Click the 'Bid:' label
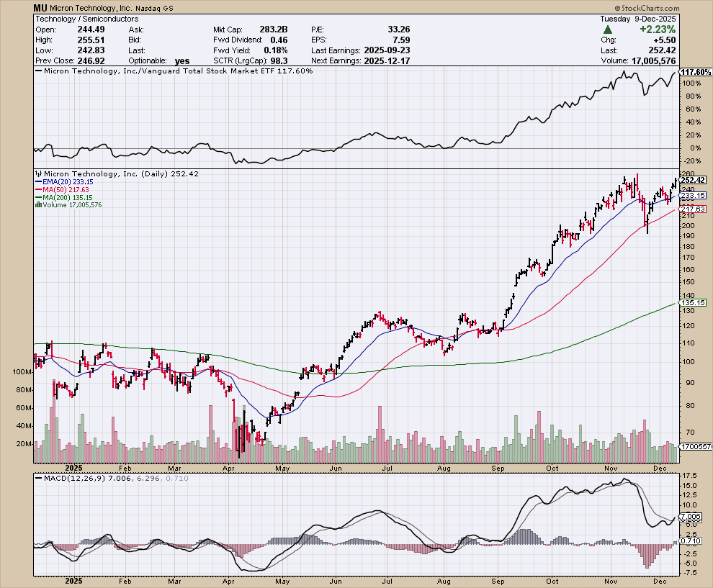 tap(135, 40)
